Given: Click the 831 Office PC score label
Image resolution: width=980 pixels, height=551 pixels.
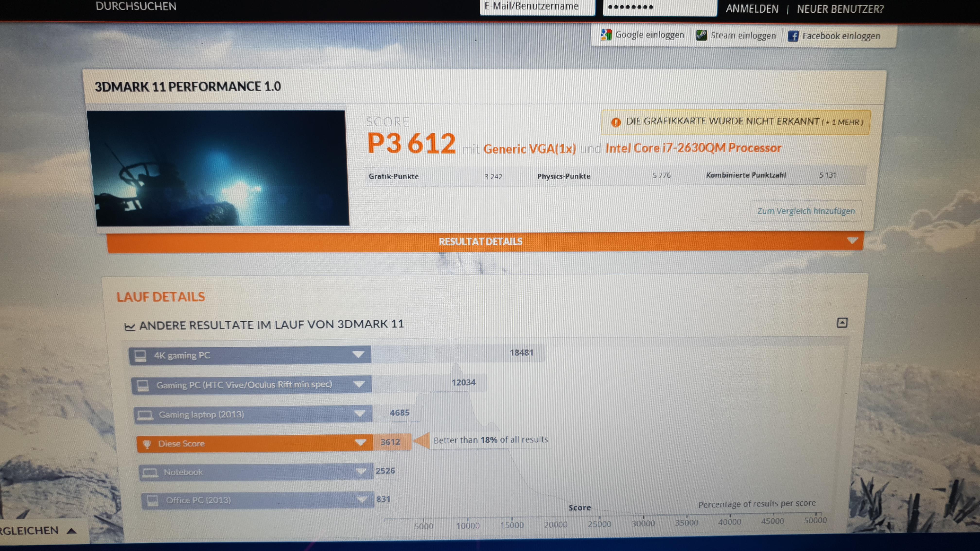Looking at the screenshot, I should point(383,499).
